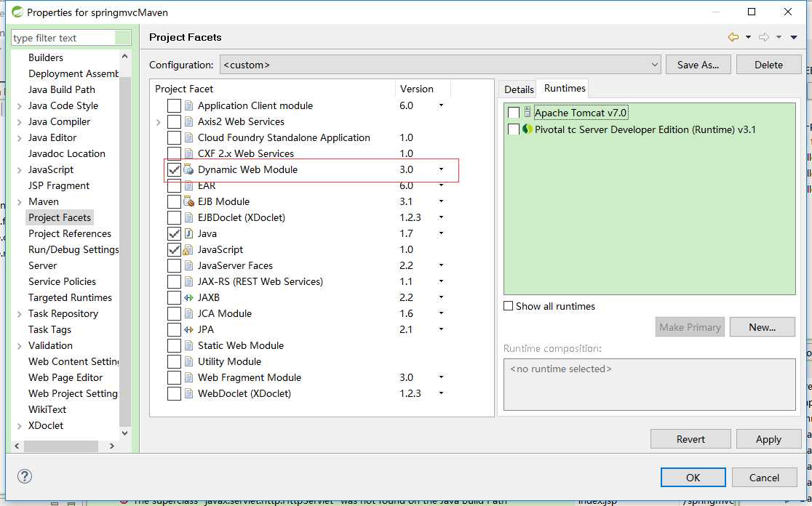Select Server in the sidebar

coord(42,265)
